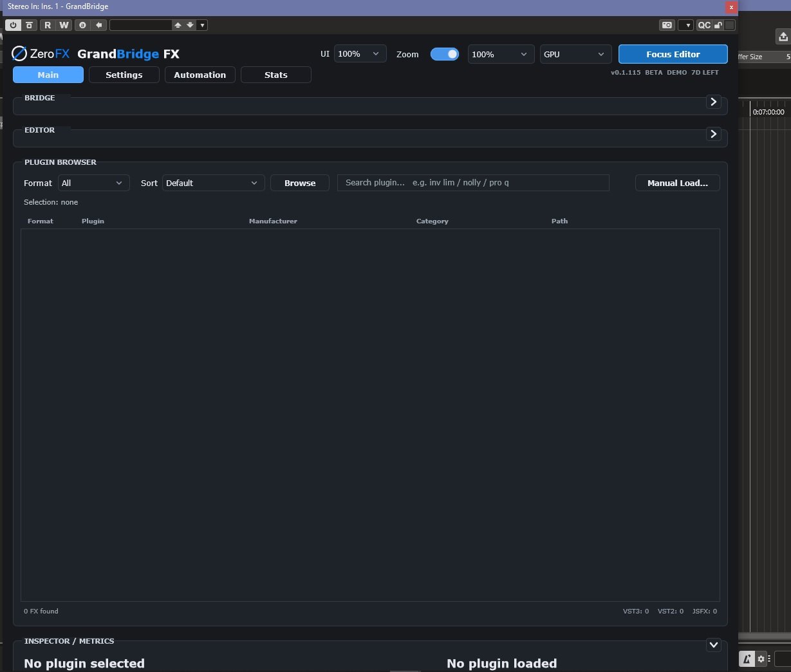Click the copy A to B arrow icon
Screen dimensions: 791x672
click(99, 25)
